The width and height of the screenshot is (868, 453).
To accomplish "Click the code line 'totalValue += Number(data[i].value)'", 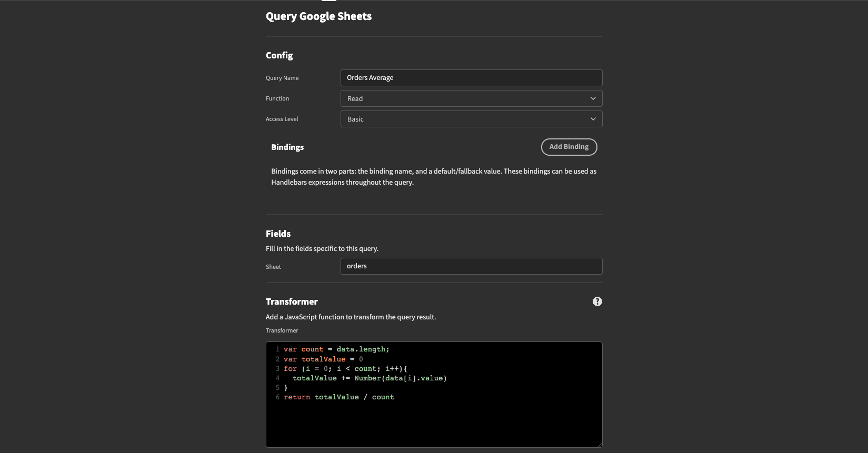I will point(370,378).
